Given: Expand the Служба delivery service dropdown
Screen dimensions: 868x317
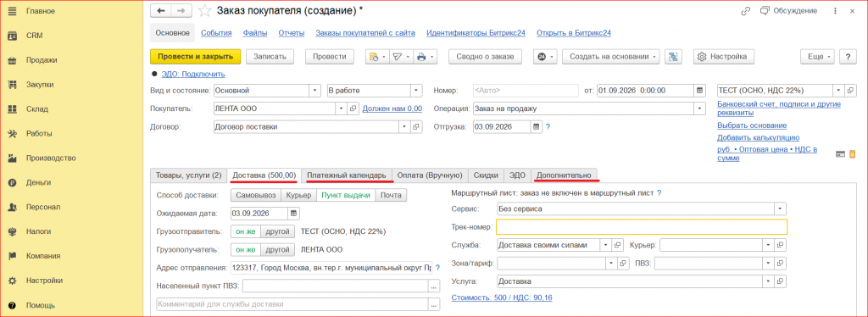Looking at the screenshot, I should click(604, 245).
